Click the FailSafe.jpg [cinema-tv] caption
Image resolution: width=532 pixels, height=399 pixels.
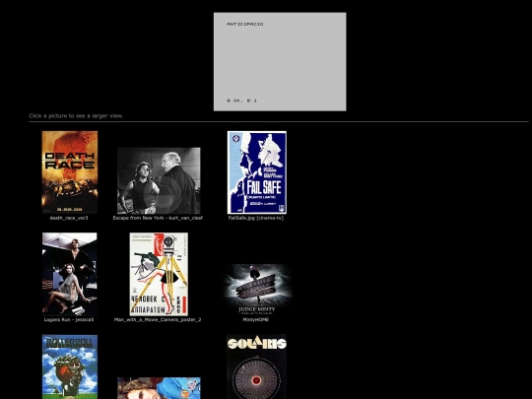tap(256, 218)
